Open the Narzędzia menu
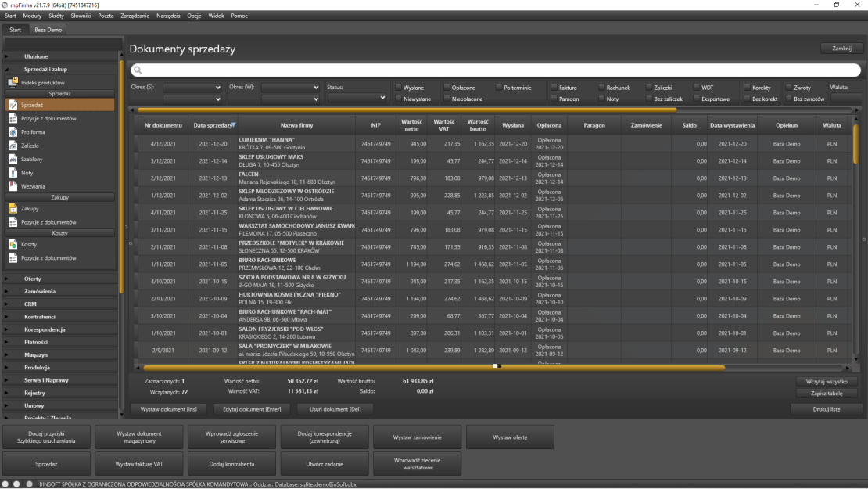The width and height of the screenshot is (868, 489). (169, 16)
